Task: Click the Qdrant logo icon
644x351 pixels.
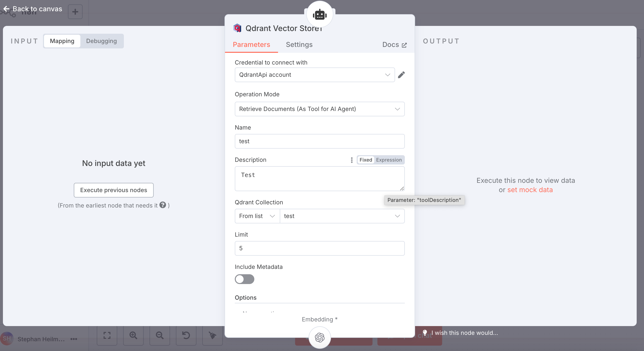Action: (x=237, y=28)
